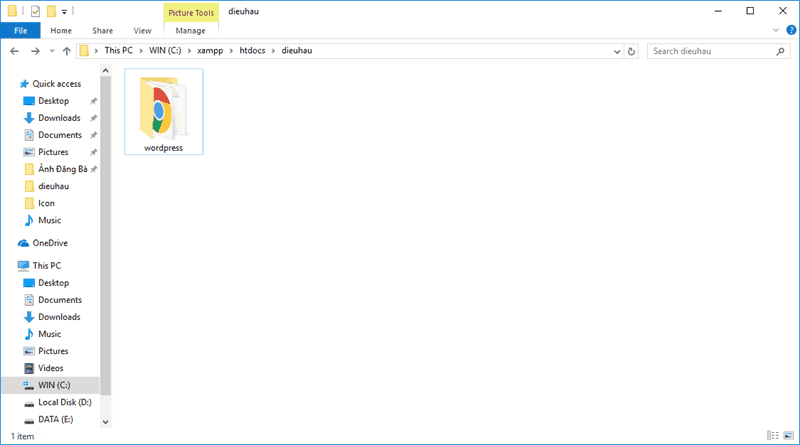Open pinned Documents under Quick access
This screenshot has height=445, width=800.
pyautogui.click(x=60, y=135)
